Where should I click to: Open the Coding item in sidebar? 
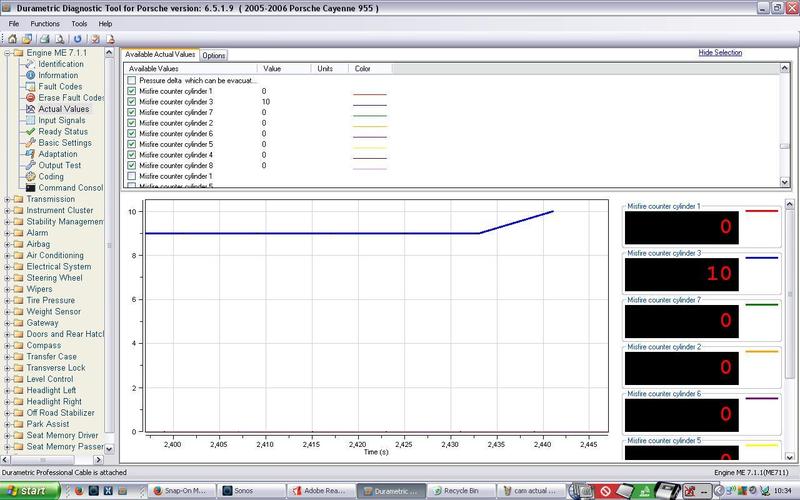(50, 177)
